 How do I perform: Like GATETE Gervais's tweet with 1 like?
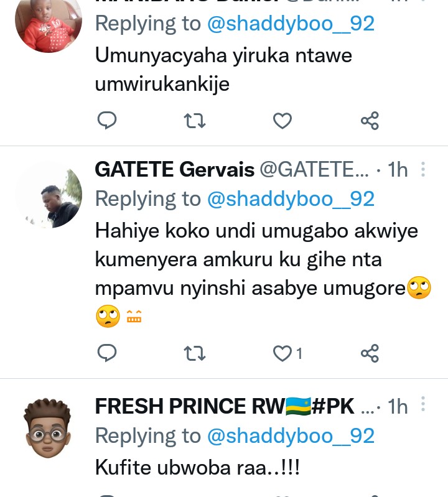(x=284, y=353)
